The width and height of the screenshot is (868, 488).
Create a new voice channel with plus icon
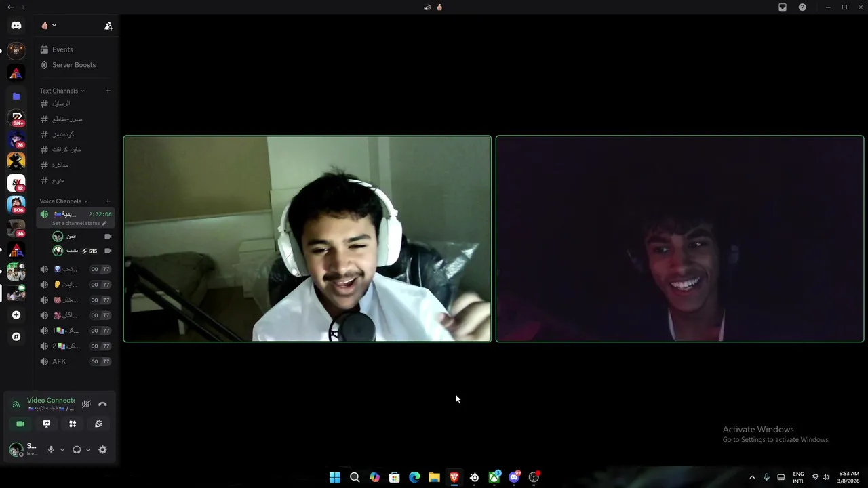pyautogui.click(x=108, y=201)
